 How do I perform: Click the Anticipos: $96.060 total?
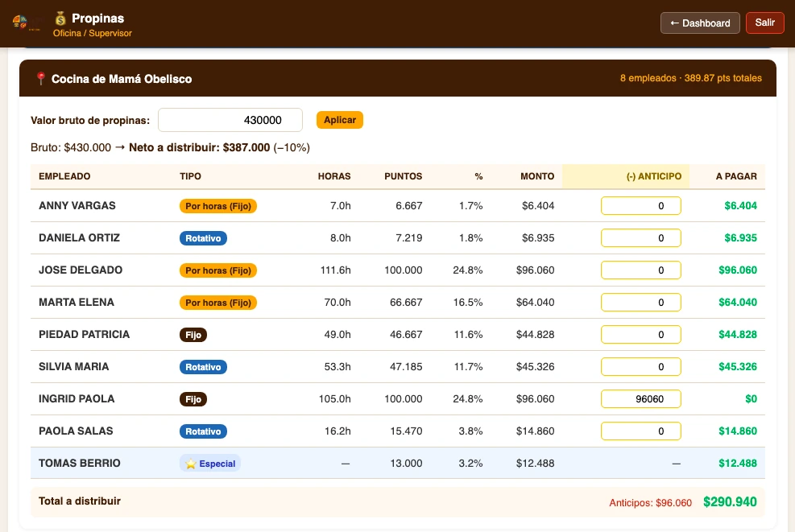click(x=651, y=502)
